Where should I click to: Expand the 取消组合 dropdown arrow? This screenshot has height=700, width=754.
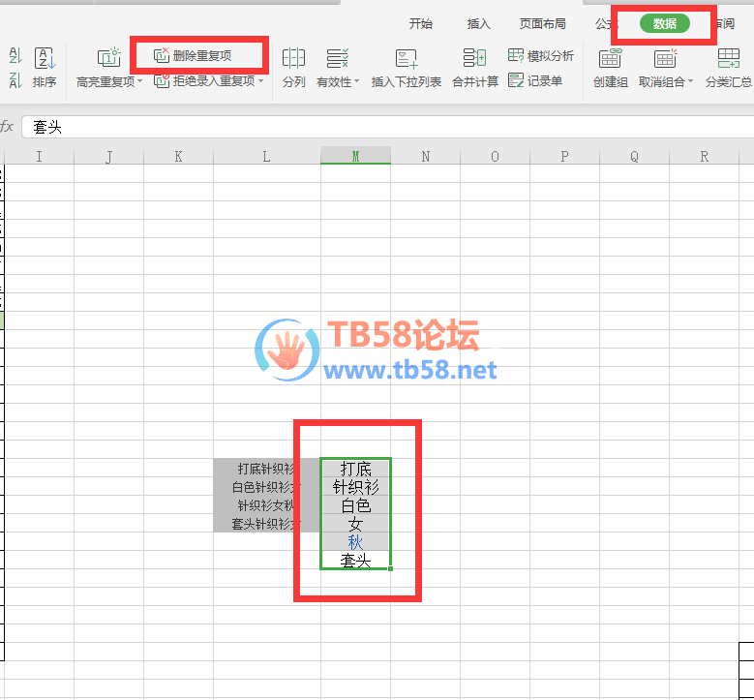tap(691, 83)
